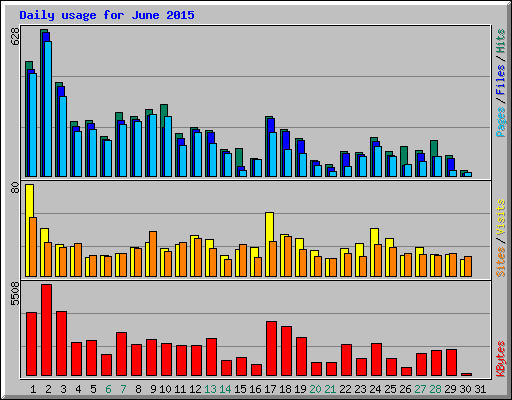Click day 24 on the x-axis
Image resolution: width=512 pixels, height=400 pixels.
[x=375, y=389]
